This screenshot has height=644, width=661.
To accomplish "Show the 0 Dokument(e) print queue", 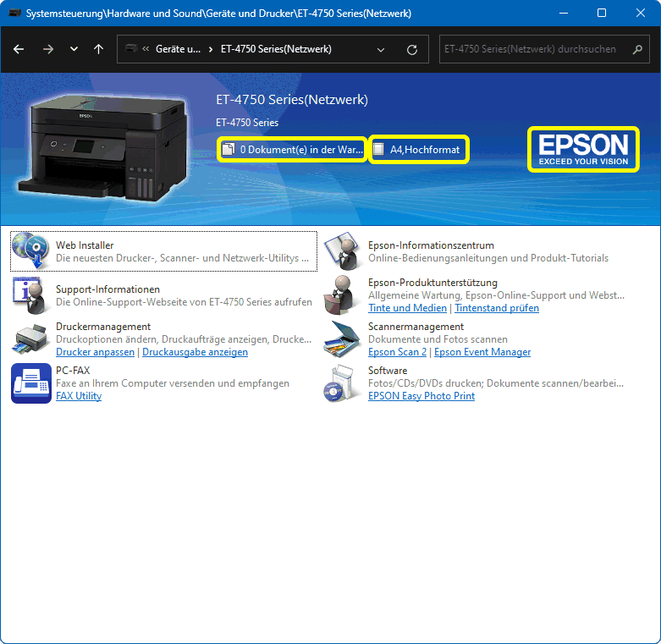I will click(292, 150).
